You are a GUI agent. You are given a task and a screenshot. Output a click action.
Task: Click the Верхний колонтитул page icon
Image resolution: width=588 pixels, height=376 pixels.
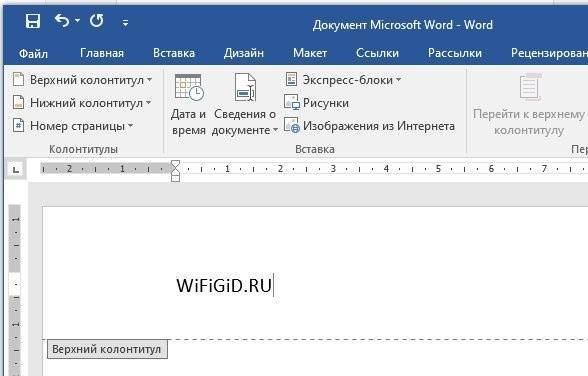(x=18, y=79)
